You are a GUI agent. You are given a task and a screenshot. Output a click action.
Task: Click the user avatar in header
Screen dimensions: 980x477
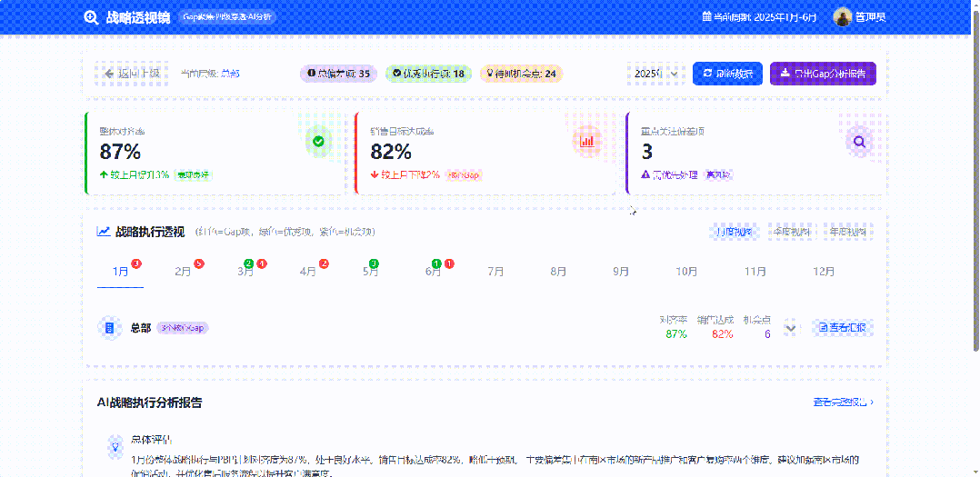click(x=843, y=17)
